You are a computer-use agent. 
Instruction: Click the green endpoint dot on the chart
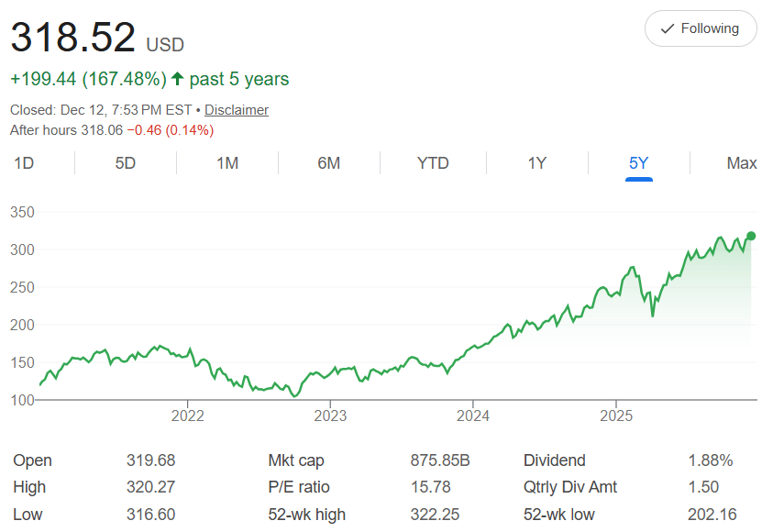coord(751,237)
